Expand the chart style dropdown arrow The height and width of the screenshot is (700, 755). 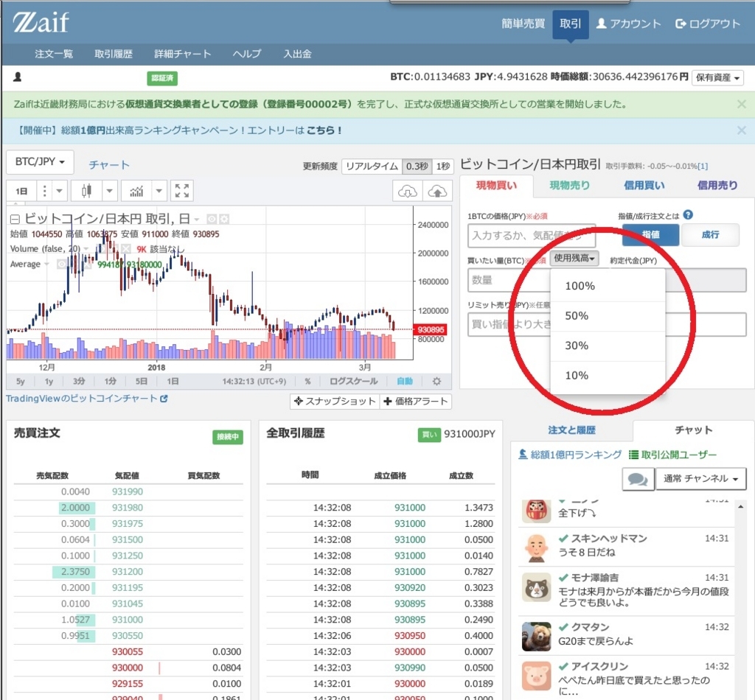pyautogui.click(x=109, y=191)
